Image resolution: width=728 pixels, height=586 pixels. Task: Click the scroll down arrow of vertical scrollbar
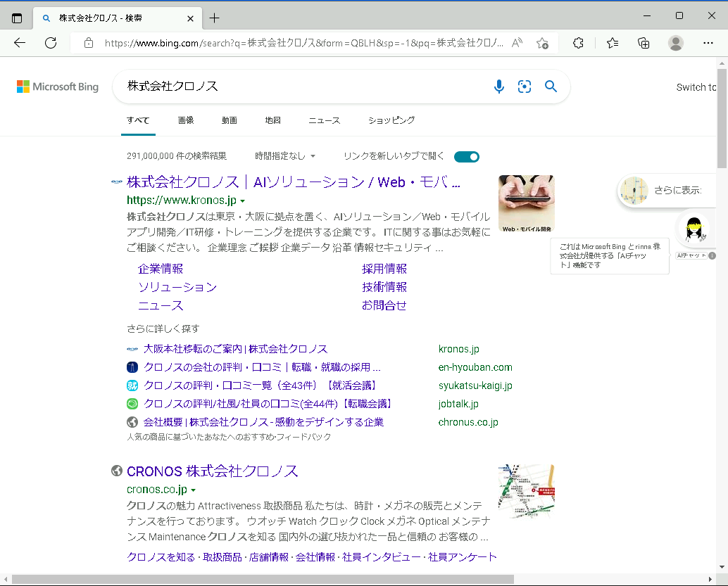tap(722, 568)
